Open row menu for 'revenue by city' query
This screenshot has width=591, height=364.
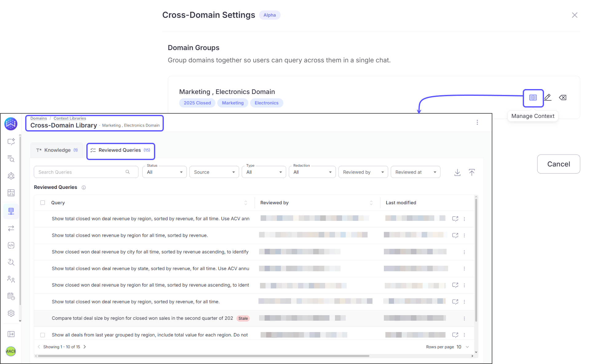click(464, 252)
